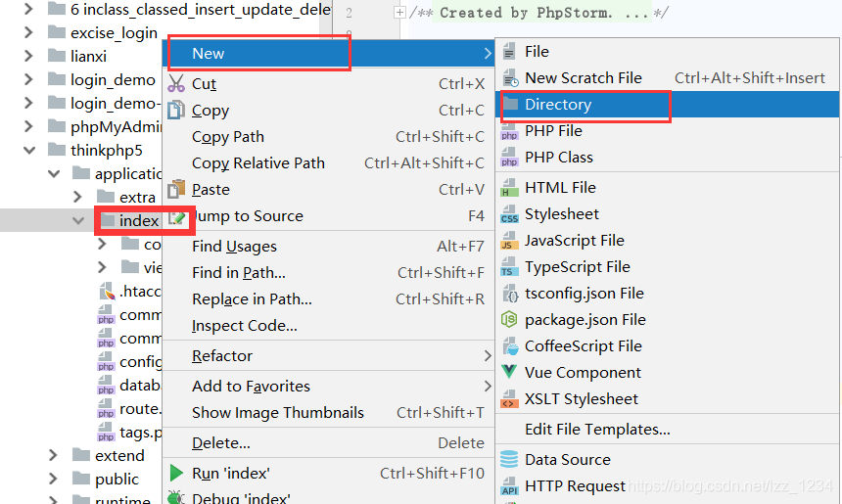Choose Edit File Templates...
The image size is (842, 504).
pos(668,430)
